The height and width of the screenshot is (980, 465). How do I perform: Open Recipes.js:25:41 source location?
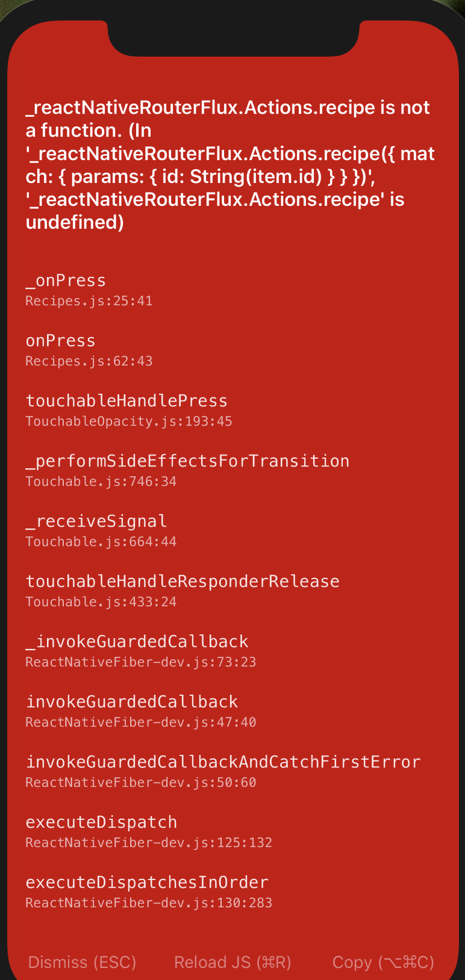point(88,300)
